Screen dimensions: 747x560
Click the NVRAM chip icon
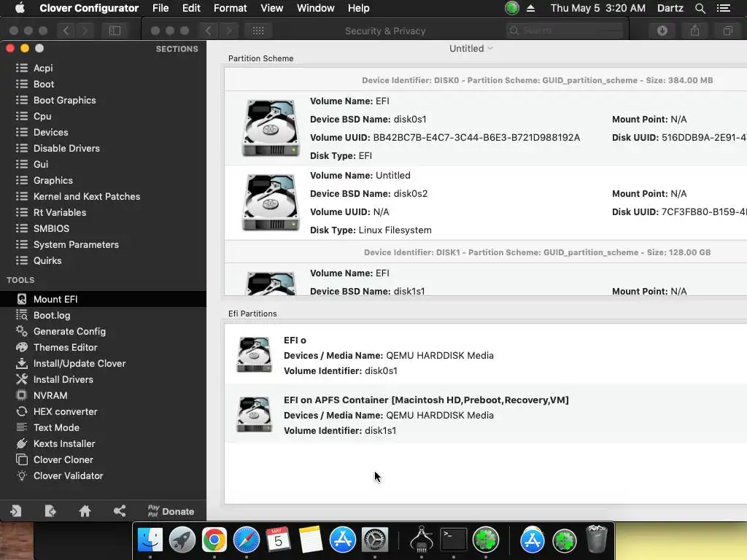pos(22,395)
